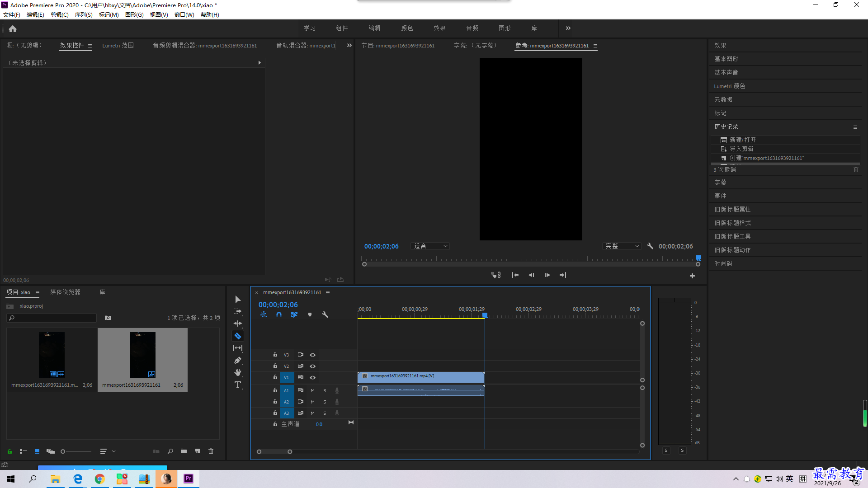Viewport: 868px width, 488px height.
Task: Open the 历史记录 panel menu
Action: coord(855,127)
